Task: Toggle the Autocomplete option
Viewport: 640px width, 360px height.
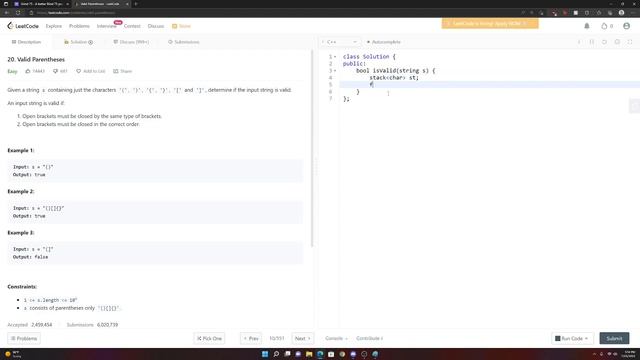Action: tap(384, 42)
